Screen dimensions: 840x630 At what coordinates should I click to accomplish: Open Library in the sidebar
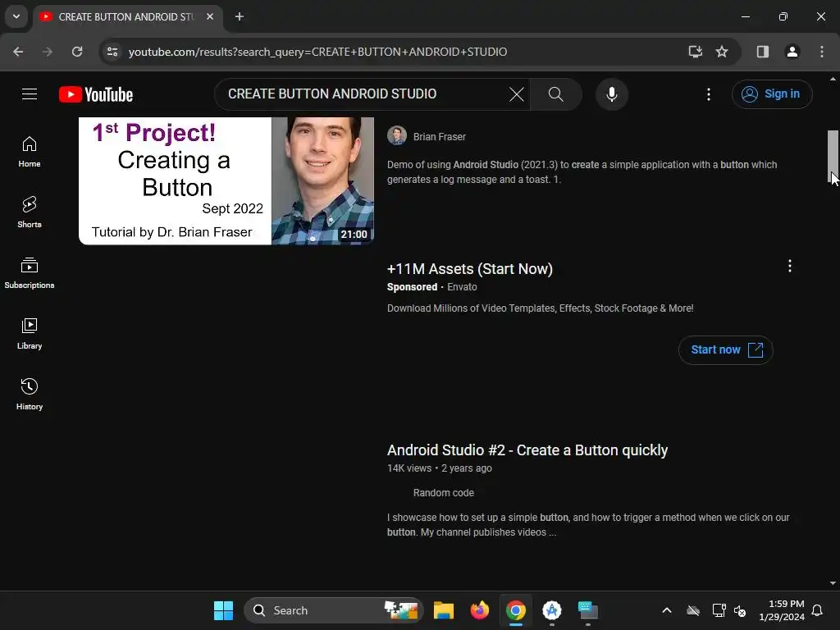click(30, 334)
